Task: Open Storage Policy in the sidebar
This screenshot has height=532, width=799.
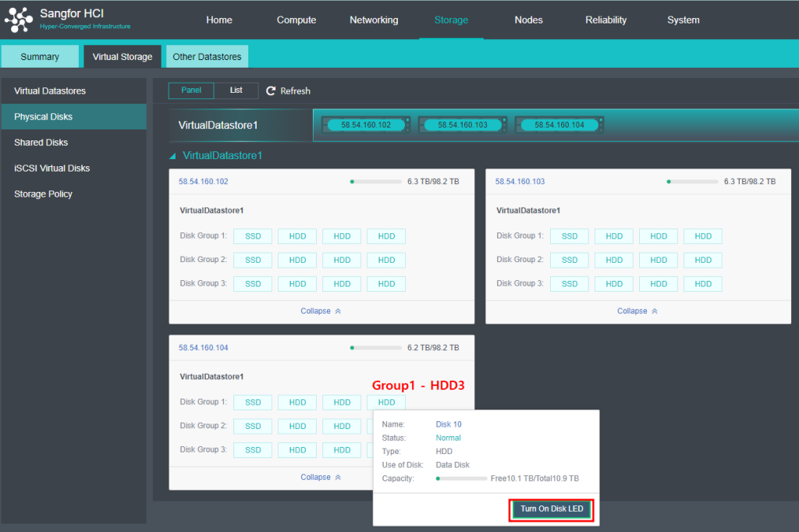Action: click(74, 193)
